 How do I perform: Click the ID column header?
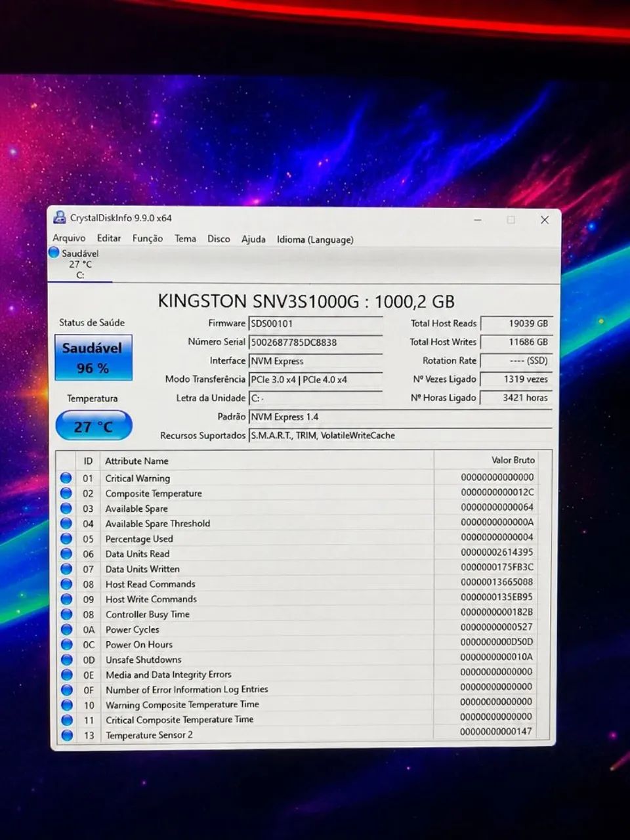click(88, 461)
